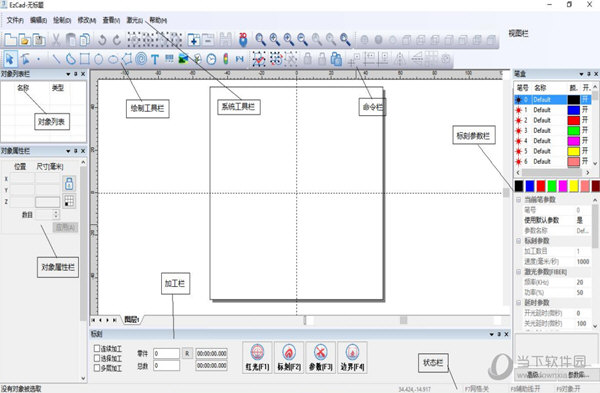Select the ellipse drawing tool
This screenshot has height=393, width=600.
113,59
